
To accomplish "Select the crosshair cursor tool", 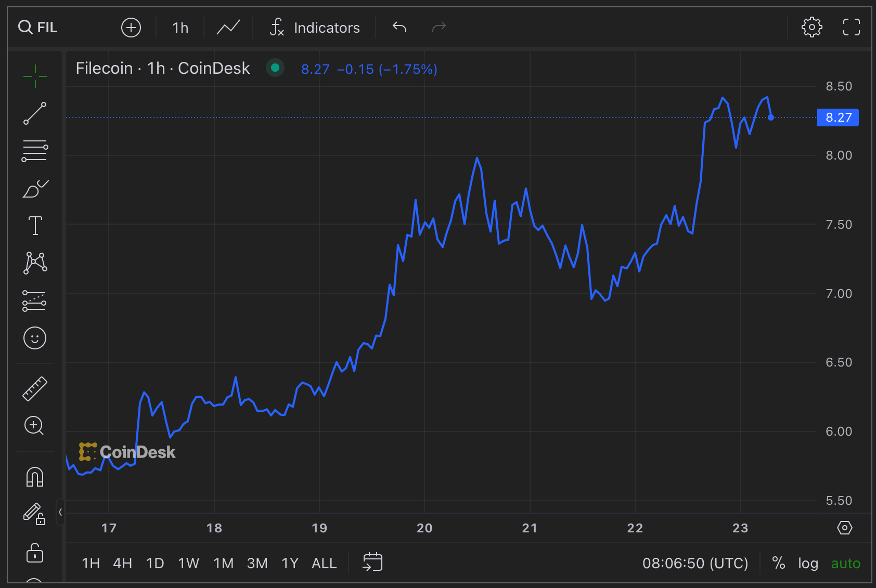I will (x=35, y=76).
